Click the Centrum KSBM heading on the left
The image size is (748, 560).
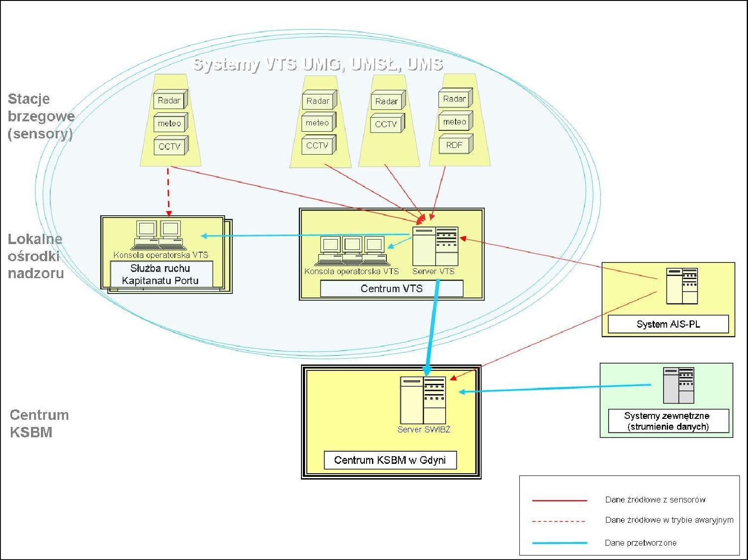39,423
